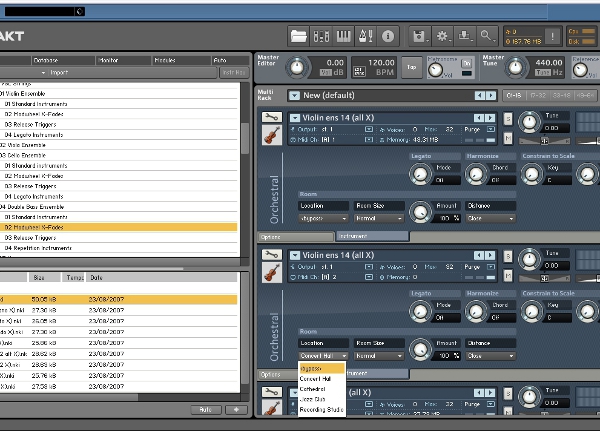
Task: Open first Violin ens name dropdown arrow
Action: tap(295, 118)
